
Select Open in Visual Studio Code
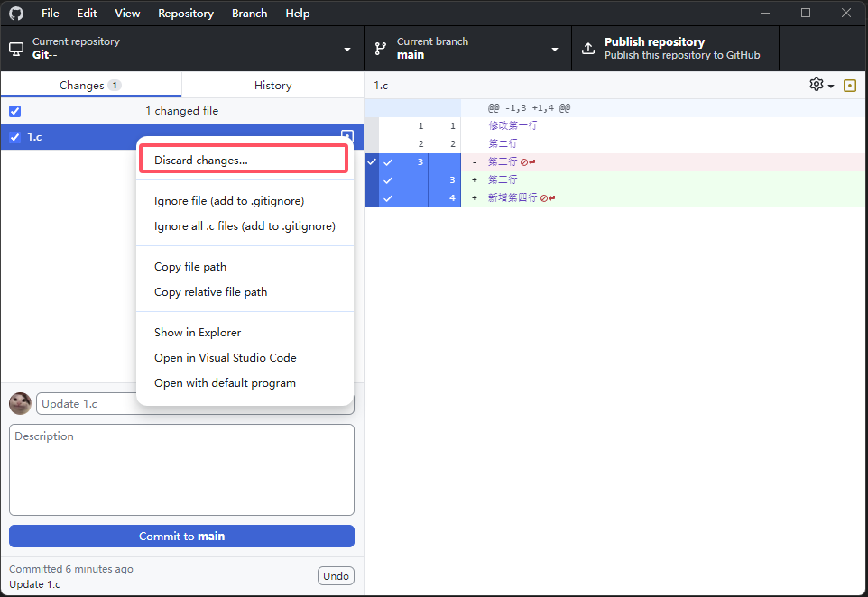225,357
